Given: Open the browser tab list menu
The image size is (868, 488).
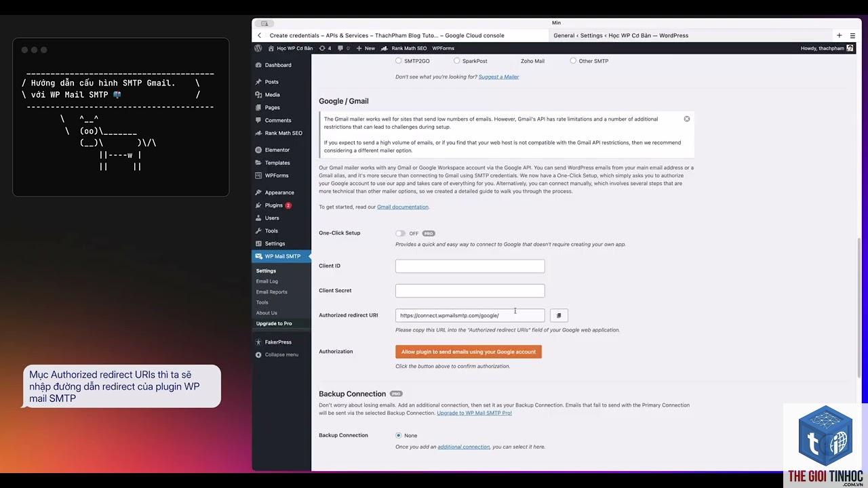Looking at the screenshot, I should click(x=852, y=35).
